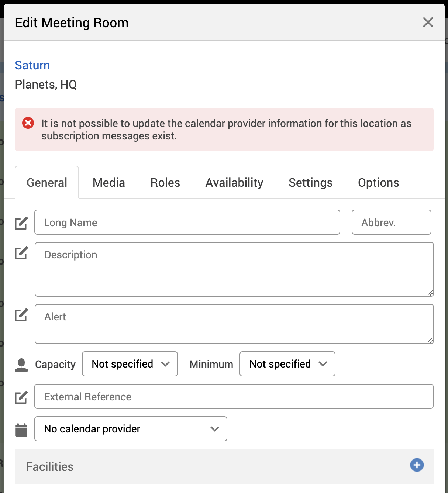Expand the No calendar provider dropdown

131,429
